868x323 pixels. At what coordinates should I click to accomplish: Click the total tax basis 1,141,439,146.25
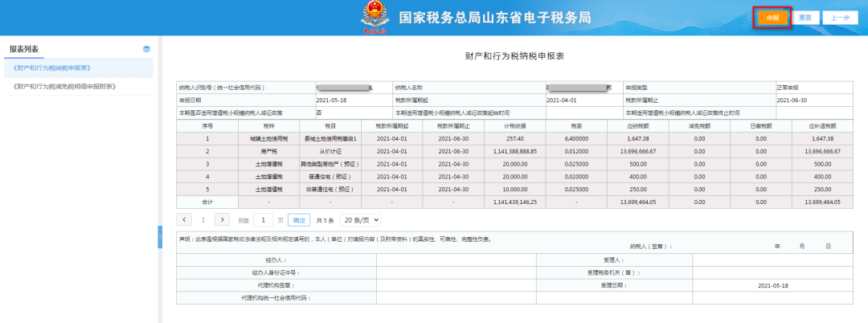pos(515,202)
